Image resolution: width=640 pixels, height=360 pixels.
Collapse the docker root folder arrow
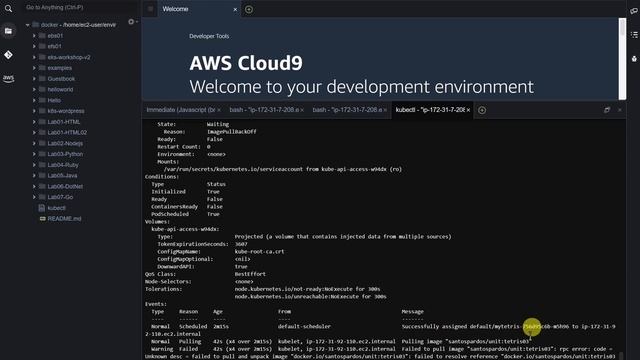(x=27, y=25)
